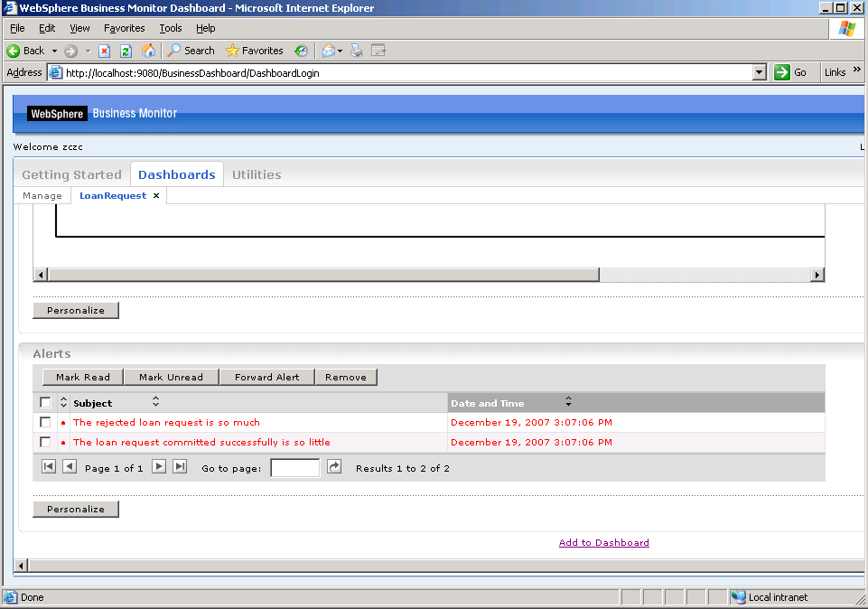The width and height of the screenshot is (868, 609).
Task: Open the Favorites menu
Action: click(x=124, y=28)
